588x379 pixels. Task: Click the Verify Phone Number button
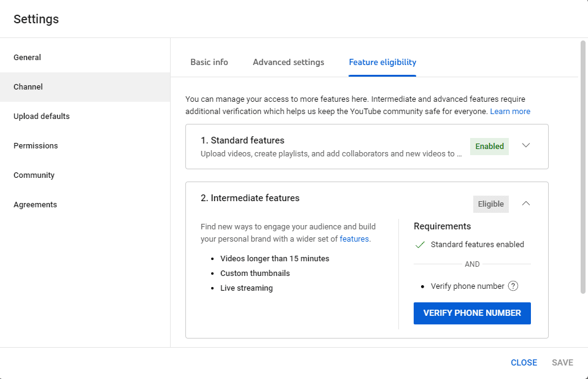tap(472, 313)
